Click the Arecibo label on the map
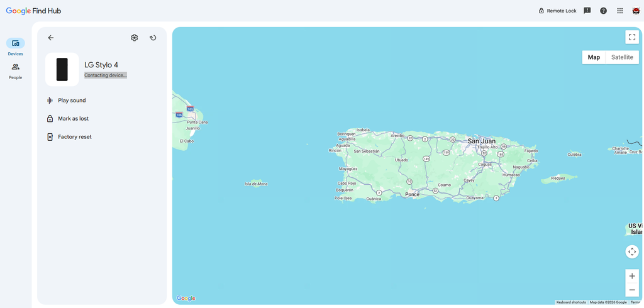The image size is (644, 308). [397, 135]
